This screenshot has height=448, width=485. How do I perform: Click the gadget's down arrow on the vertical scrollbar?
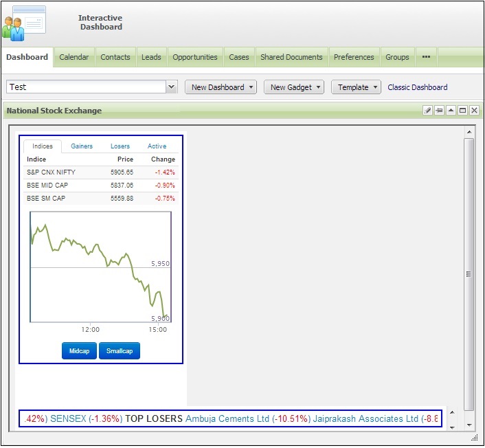pos(469,425)
